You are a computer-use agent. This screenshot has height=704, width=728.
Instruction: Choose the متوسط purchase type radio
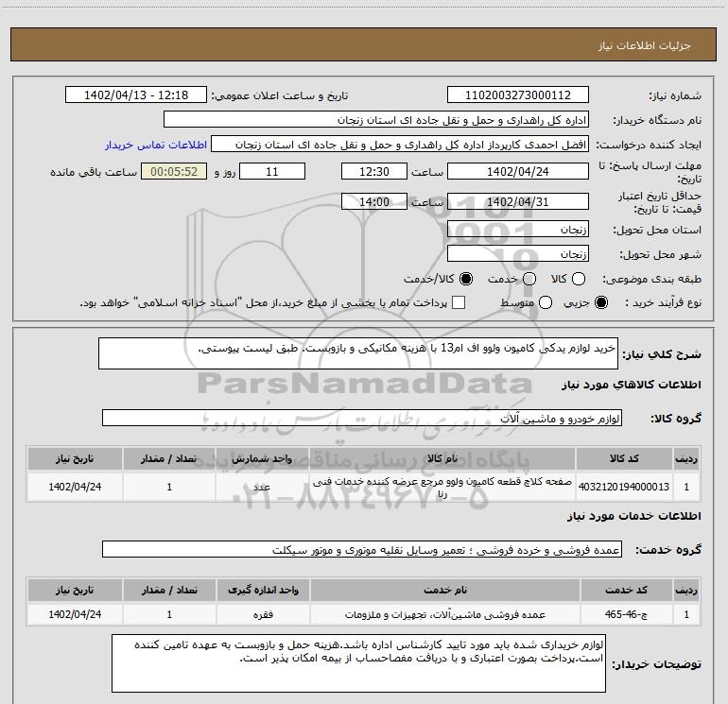click(x=546, y=302)
